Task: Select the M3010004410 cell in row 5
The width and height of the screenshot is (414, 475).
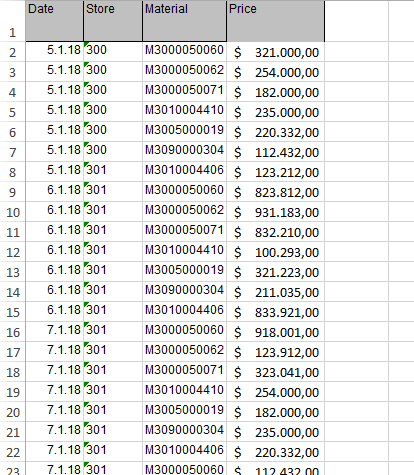Action: coord(184,112)
